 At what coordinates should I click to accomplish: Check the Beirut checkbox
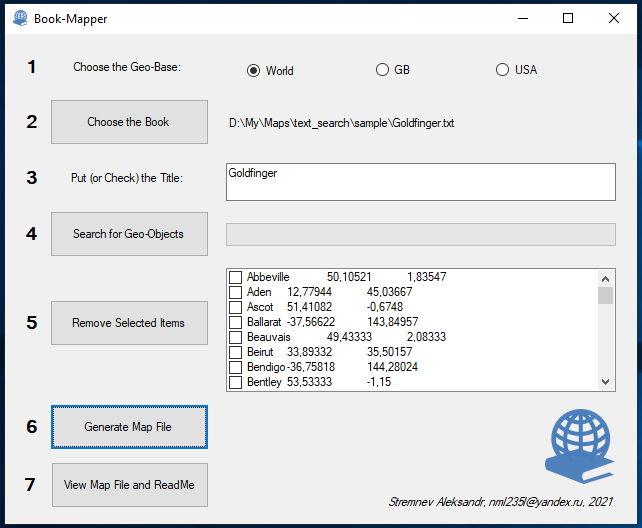coord(235,352)
